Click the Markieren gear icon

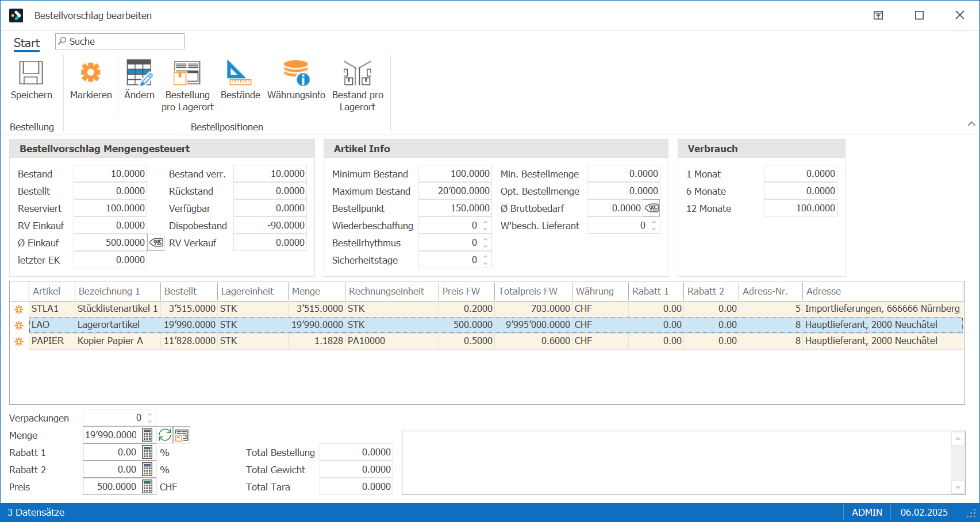(91, 73)
